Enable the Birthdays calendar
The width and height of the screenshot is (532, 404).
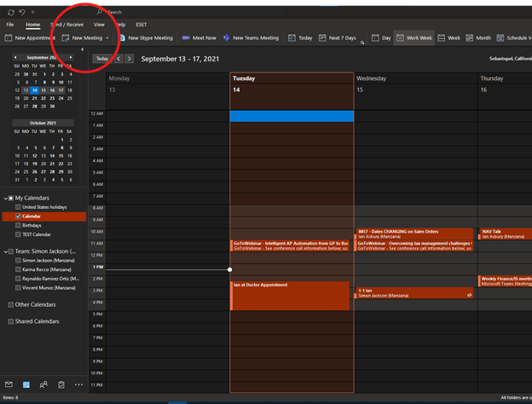[x=18, y=225]
